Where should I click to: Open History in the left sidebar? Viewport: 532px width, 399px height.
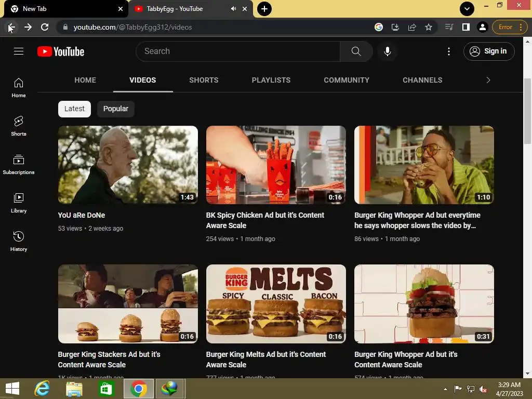(19, 241)
